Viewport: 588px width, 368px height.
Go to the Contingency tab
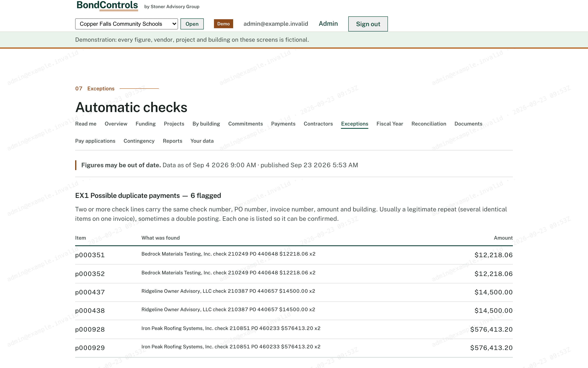(x=139, y=141)
